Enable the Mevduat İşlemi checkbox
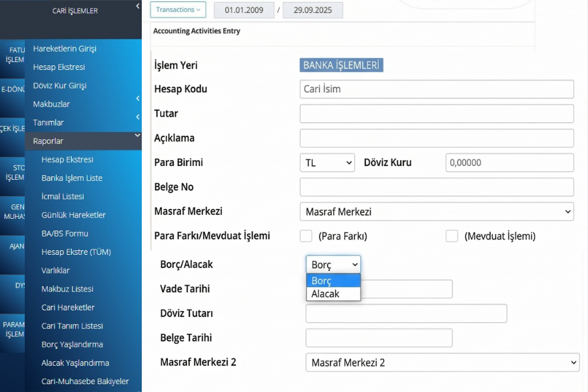Image resolution: width=588 pixels, height=392 pixels. 451,236
